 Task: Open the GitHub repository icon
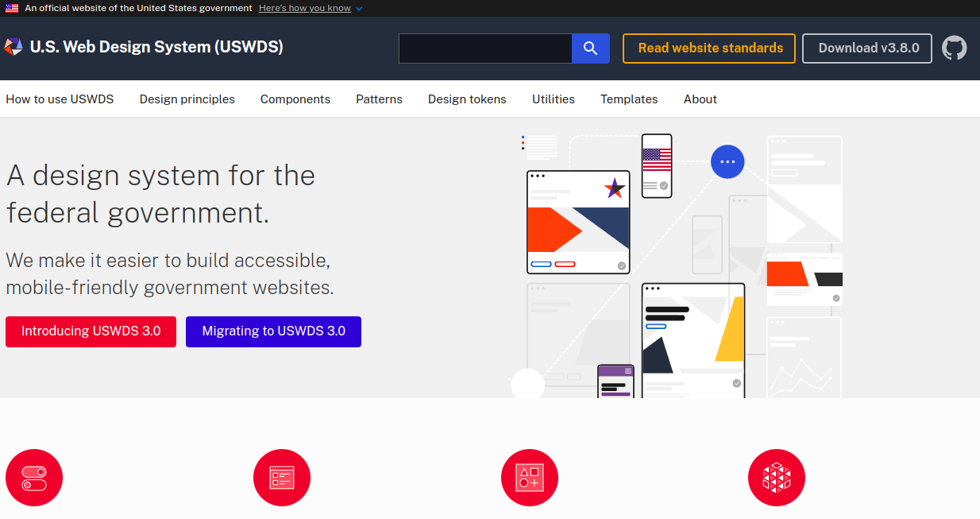(x=955, y=48)
